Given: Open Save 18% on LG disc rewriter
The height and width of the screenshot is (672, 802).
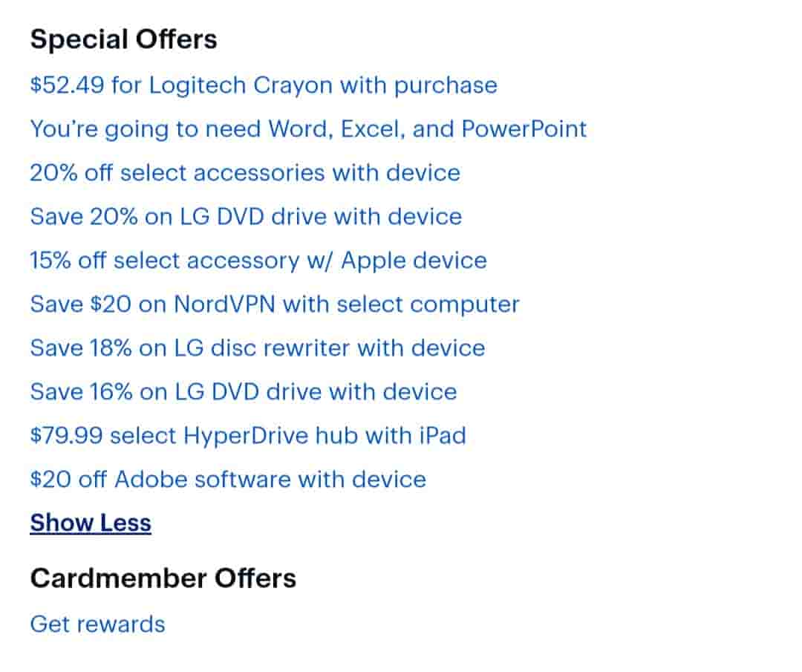Looking at the screenshot, I should 258,348.
